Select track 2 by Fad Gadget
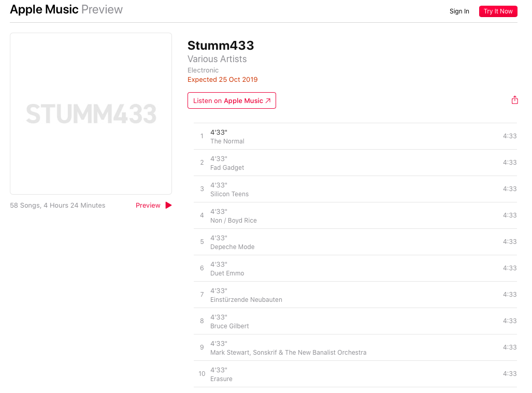Image resolution: width=532 pixels, height=393 pixels. 355,163
